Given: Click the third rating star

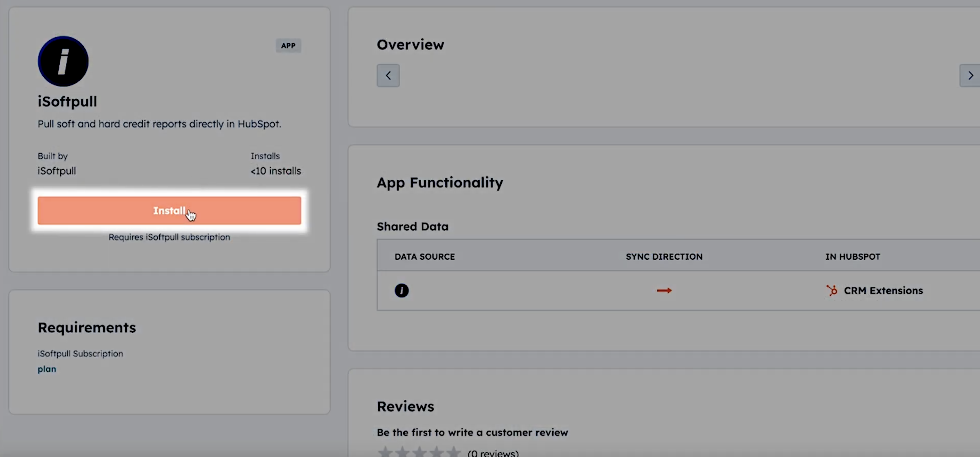Looking at the screenshot, I should 419,452.
